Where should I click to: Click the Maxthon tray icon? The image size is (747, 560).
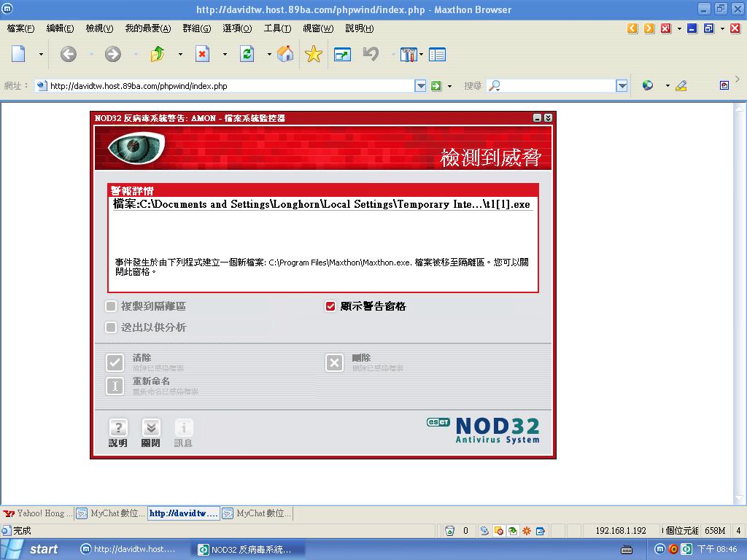coord(659,549)
